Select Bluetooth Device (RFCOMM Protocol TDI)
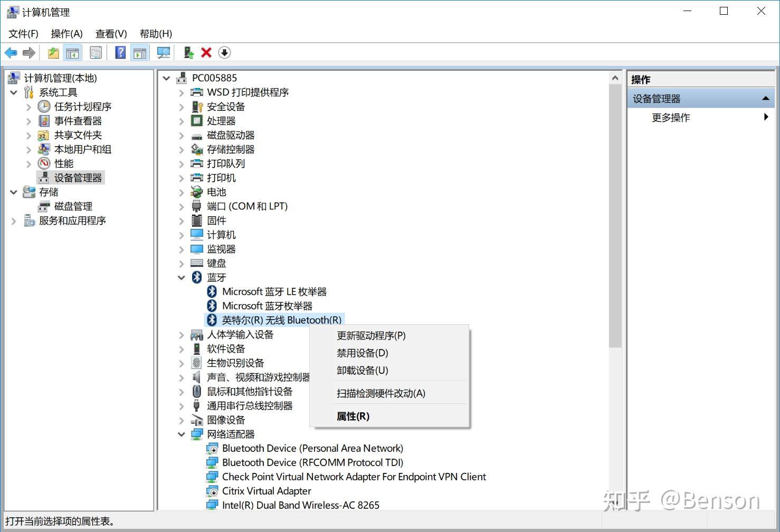This screenshot has height=532, width=780. point(312,462)
